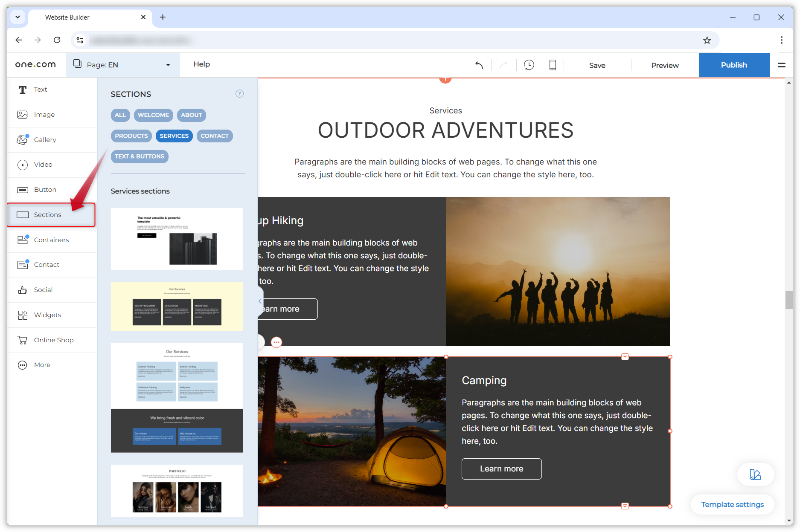Filter sections by SERVICES tag
Screen dimensions: 800x532
click(x=174, y=136)
